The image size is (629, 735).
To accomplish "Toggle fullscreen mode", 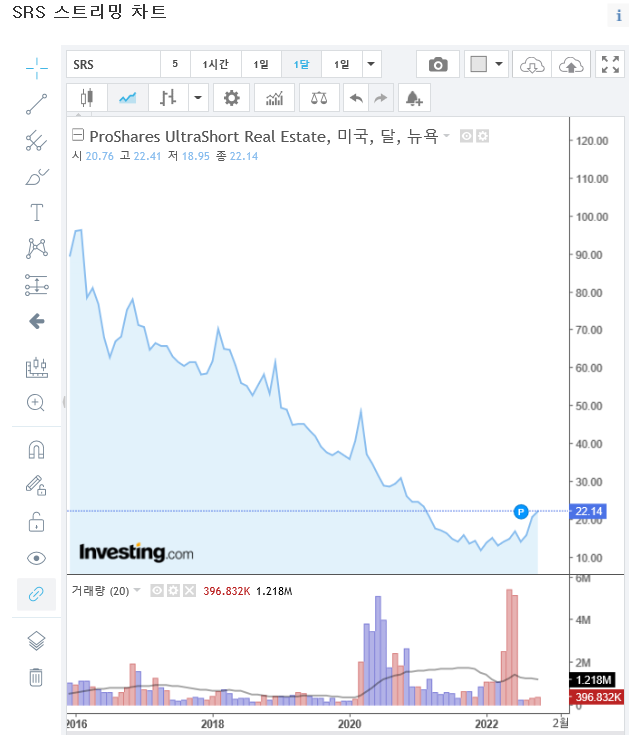I will tap(610, 64).
